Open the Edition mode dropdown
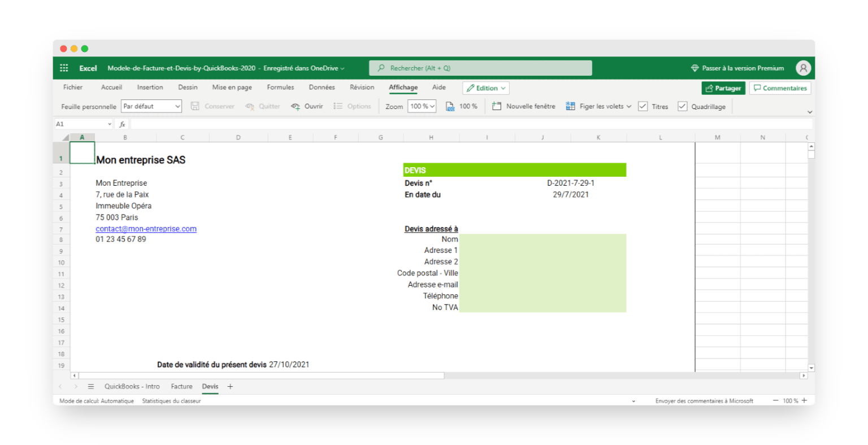This screenshot has width=868, height=445. 485,88
